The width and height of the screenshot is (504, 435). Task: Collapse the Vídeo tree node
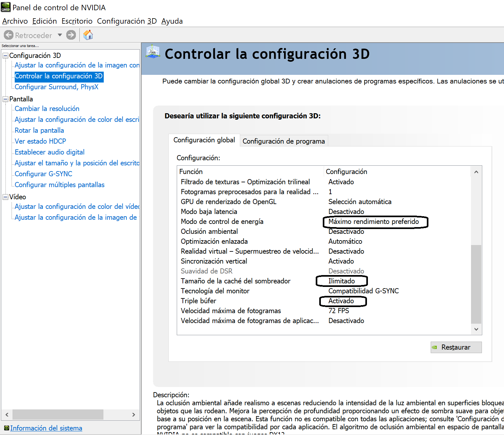(5, 197)
